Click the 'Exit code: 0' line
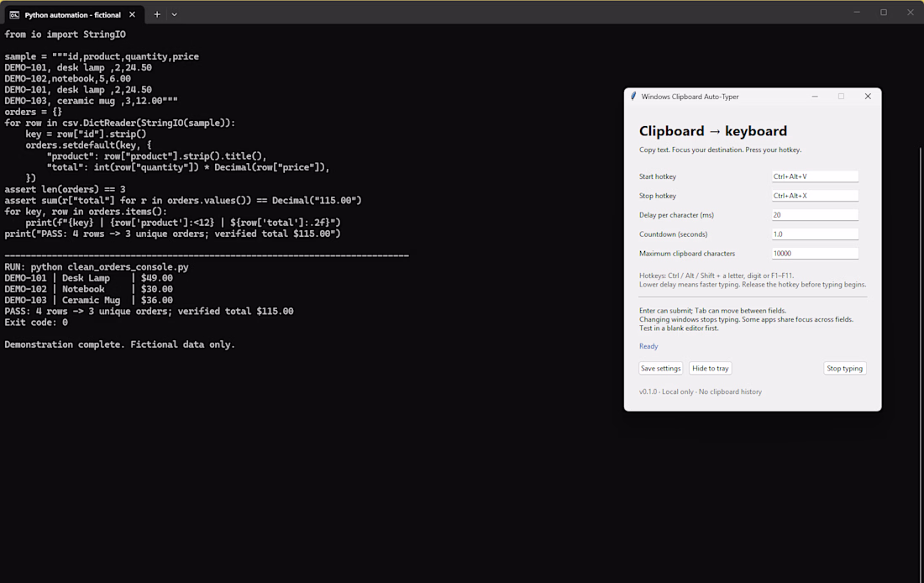 pos(36,323)
